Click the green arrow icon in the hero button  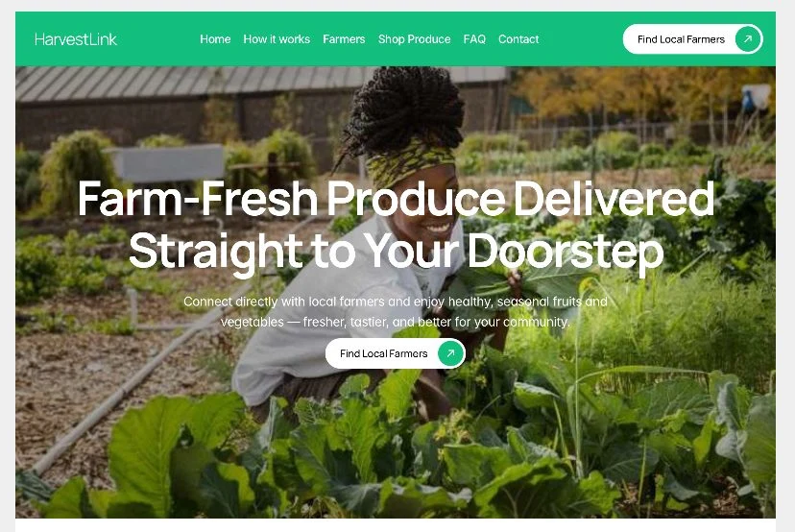tap(450, 353)
